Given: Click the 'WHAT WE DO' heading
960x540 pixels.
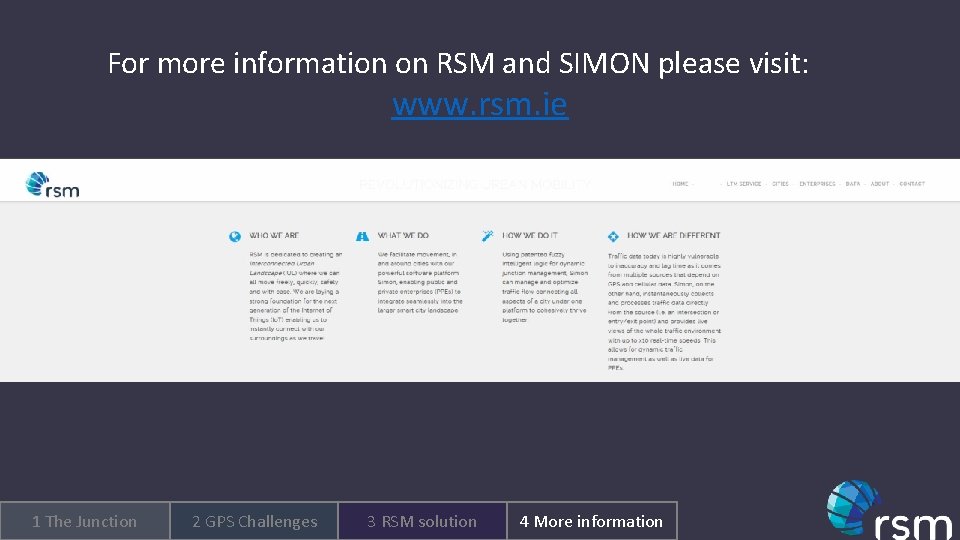Looking at the screenshot, I should [403, 235].
